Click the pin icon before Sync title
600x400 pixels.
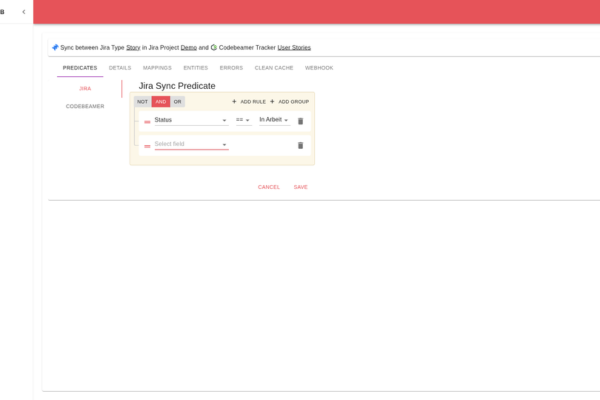55,47
